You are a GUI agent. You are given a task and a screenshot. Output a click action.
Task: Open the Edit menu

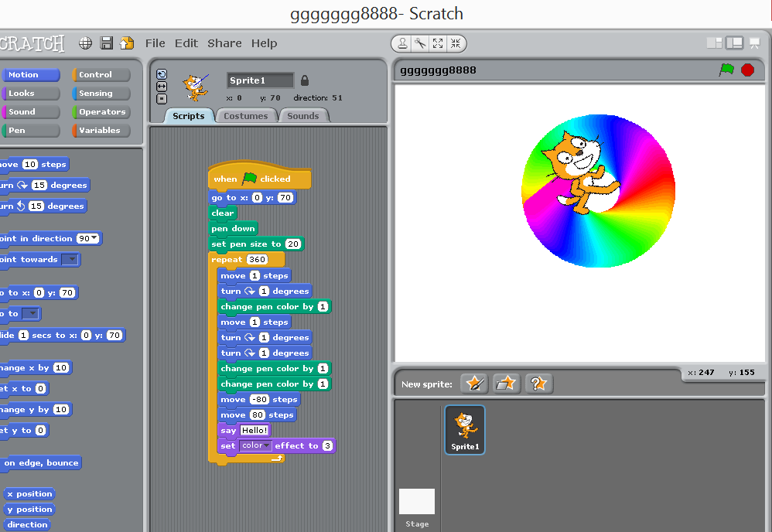pyautogui.click(x=186, y=43)
